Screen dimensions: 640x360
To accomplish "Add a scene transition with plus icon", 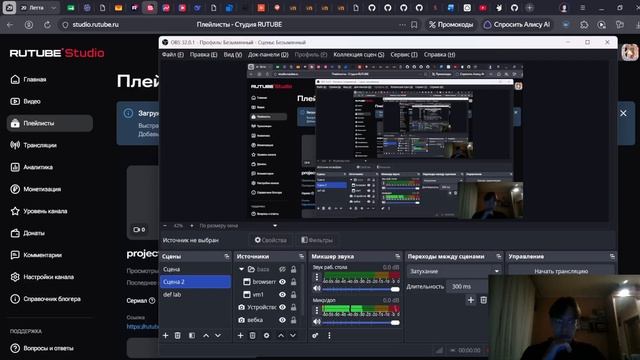I will (x=471, y=300).
